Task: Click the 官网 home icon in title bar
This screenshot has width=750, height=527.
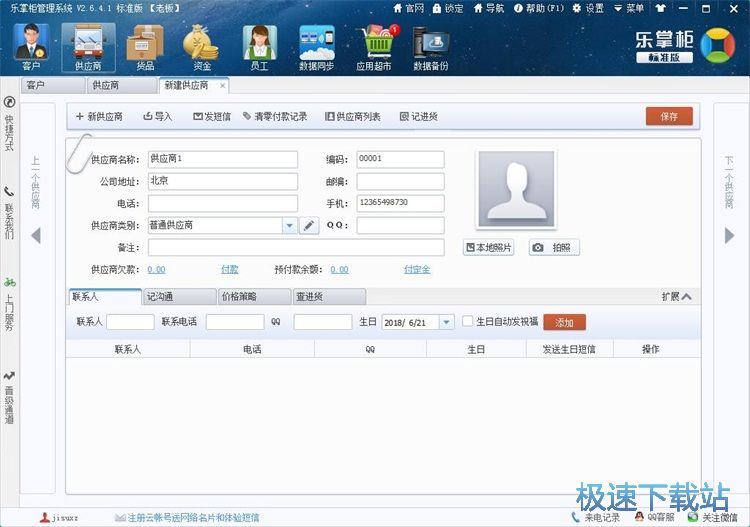Action: tap(408, 9)
